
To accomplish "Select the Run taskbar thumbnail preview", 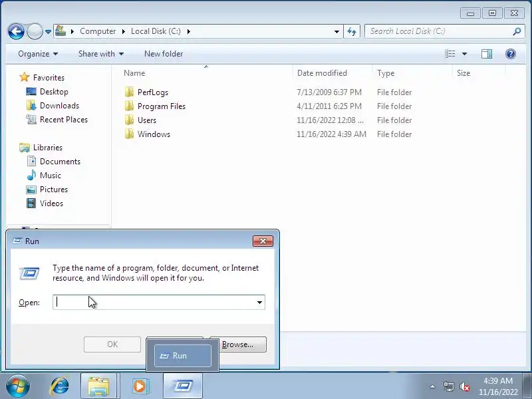I will pyautogui.click(x=182, y=356).
